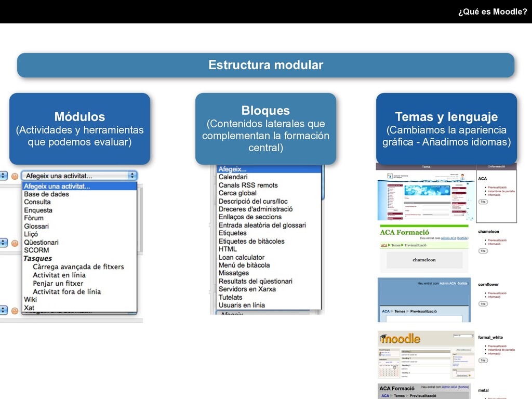Image resolution: width=532 pixels, height=399 pixels.
Task: Open 'Previsualització' link under chameleon
Action: pyautogui.click(x=497, y=240)
